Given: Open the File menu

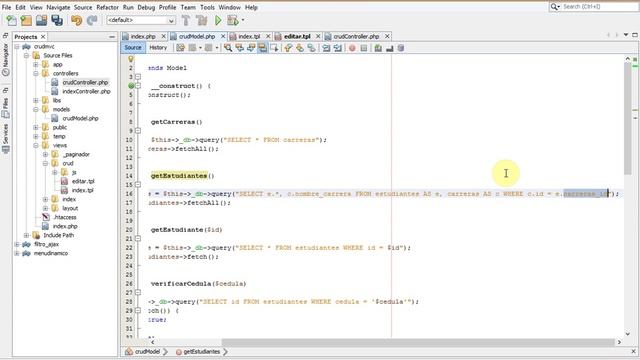Looking at the screenshot, I should (x=7, y=7).
